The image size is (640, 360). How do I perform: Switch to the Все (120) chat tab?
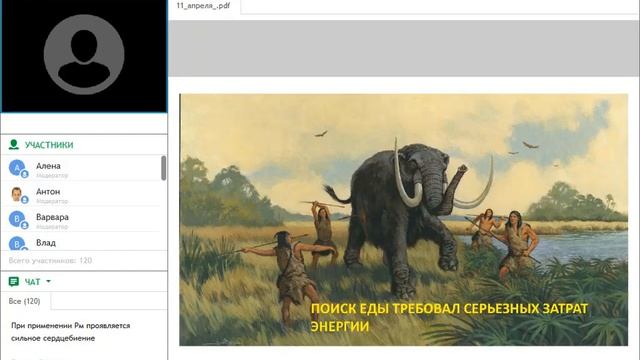coord(24,301)
